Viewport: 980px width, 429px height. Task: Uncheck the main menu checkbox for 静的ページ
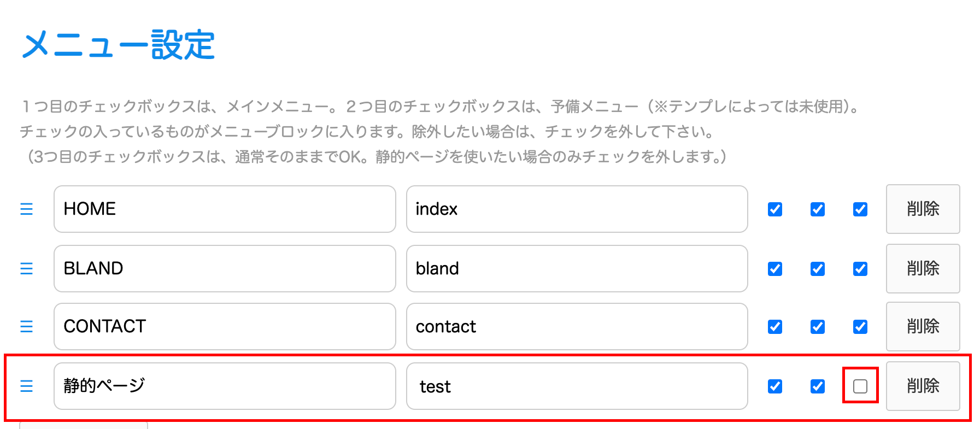(774, 386)
